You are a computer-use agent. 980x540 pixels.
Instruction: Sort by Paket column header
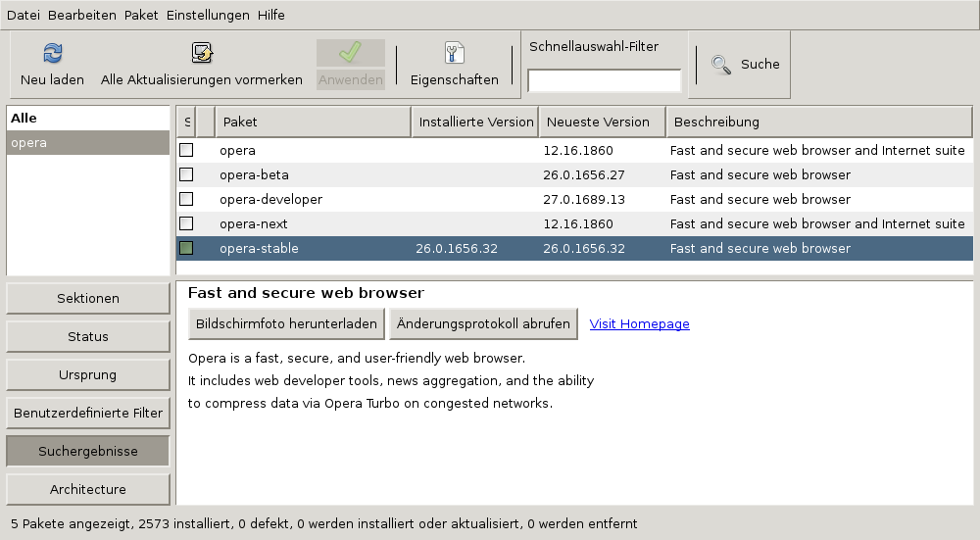313,122
